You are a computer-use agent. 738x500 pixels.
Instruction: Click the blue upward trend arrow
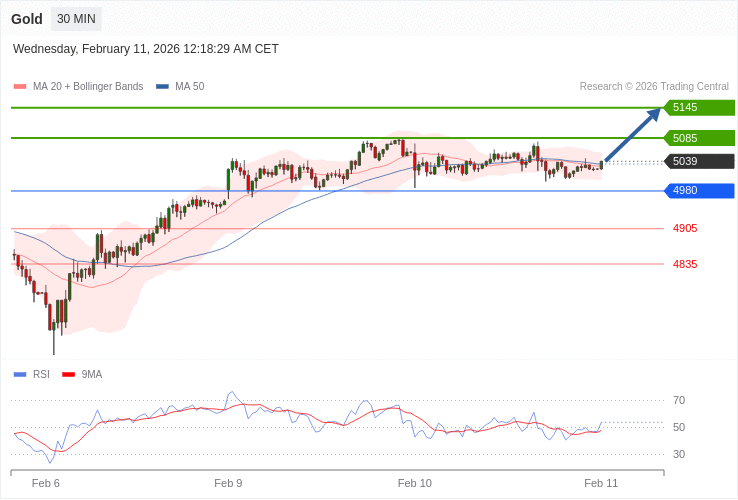633,134
